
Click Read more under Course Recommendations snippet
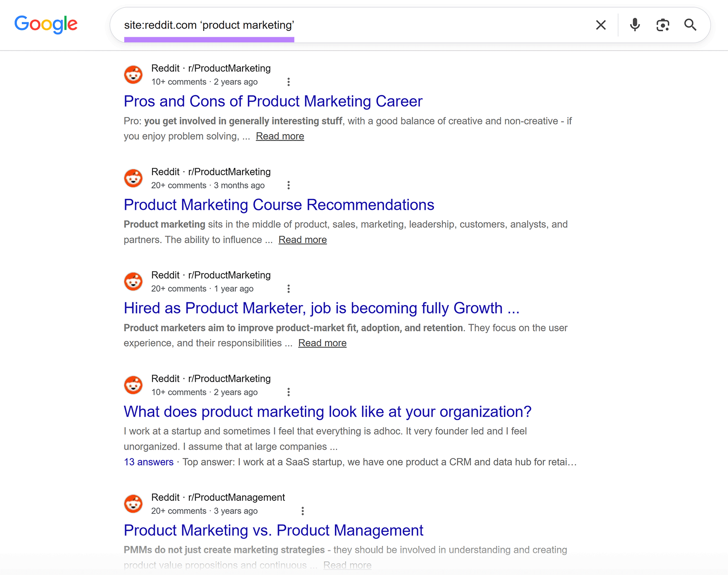pyautogui.click(x=303, y=240)
